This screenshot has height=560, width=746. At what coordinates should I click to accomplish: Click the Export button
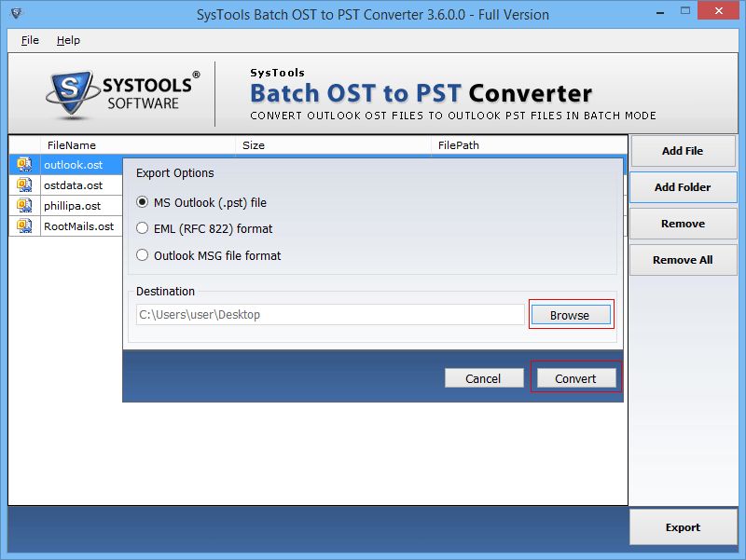click(683, 527)
